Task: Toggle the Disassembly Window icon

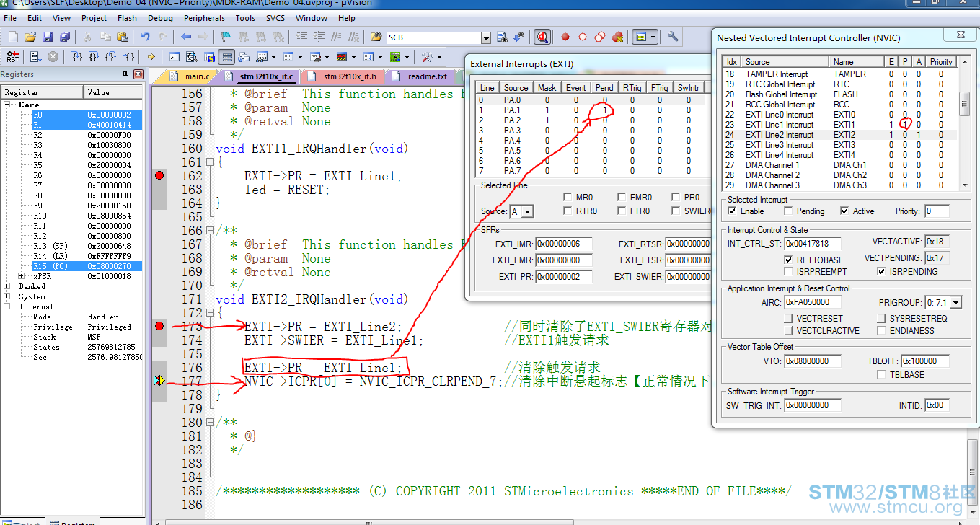Action: click(192, 57)
